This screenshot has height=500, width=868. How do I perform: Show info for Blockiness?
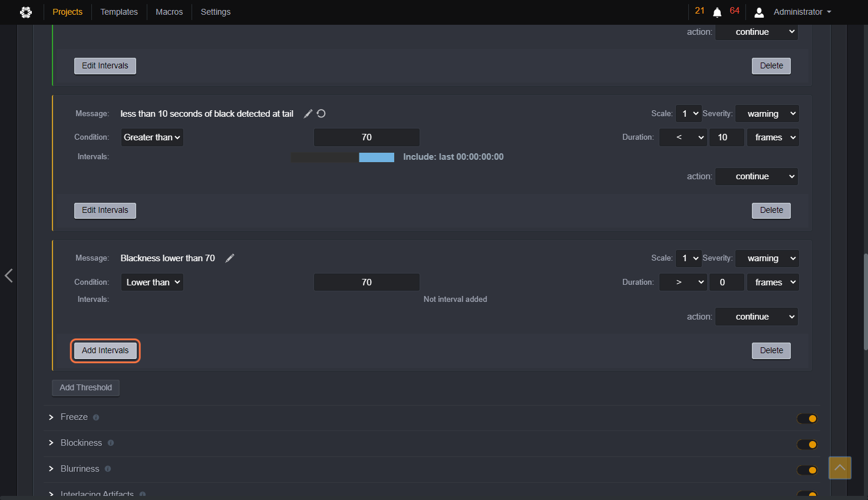tap(110, 443)
